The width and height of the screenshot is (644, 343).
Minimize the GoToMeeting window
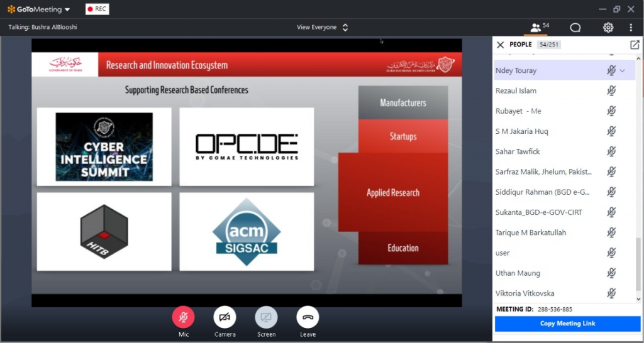point(602,9)
